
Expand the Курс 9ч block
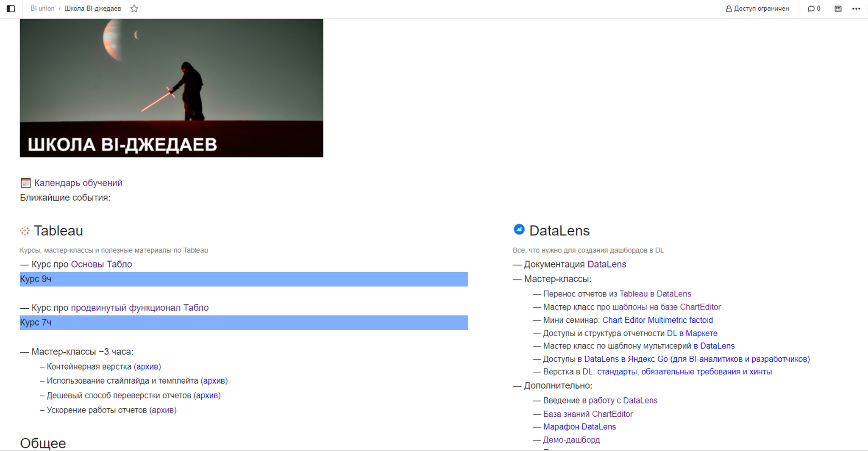[x=244, y=279]
